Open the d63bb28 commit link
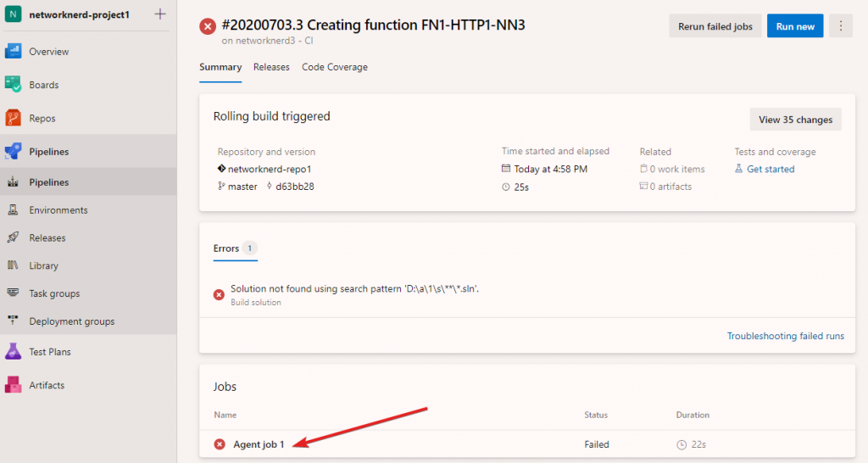 294,187
